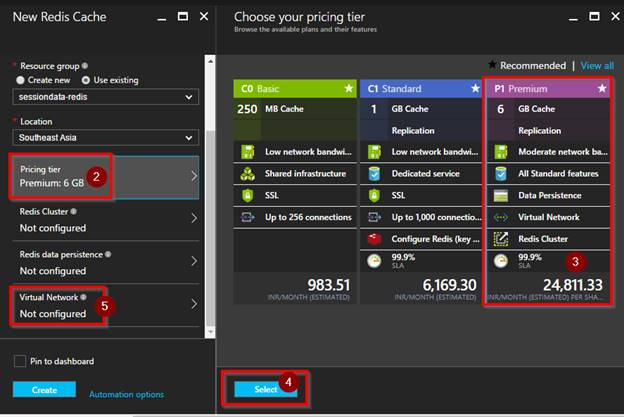Click the Configure Redis icon
Viewport: 624px width, 417px height.
(374, 239)
